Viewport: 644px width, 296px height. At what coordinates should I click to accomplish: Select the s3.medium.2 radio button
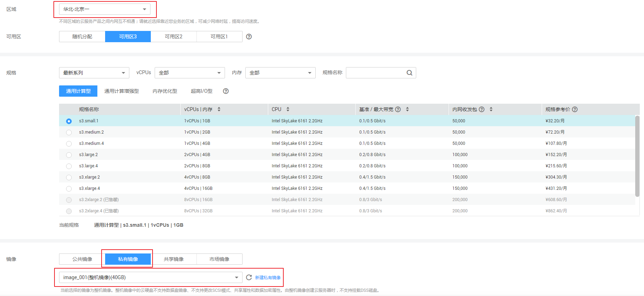click(69, 133)
